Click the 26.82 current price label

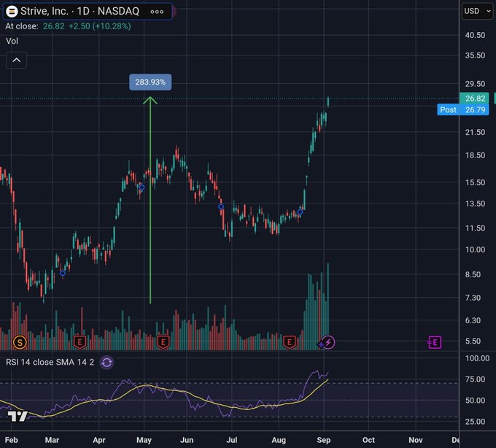[x=475, y=99]
